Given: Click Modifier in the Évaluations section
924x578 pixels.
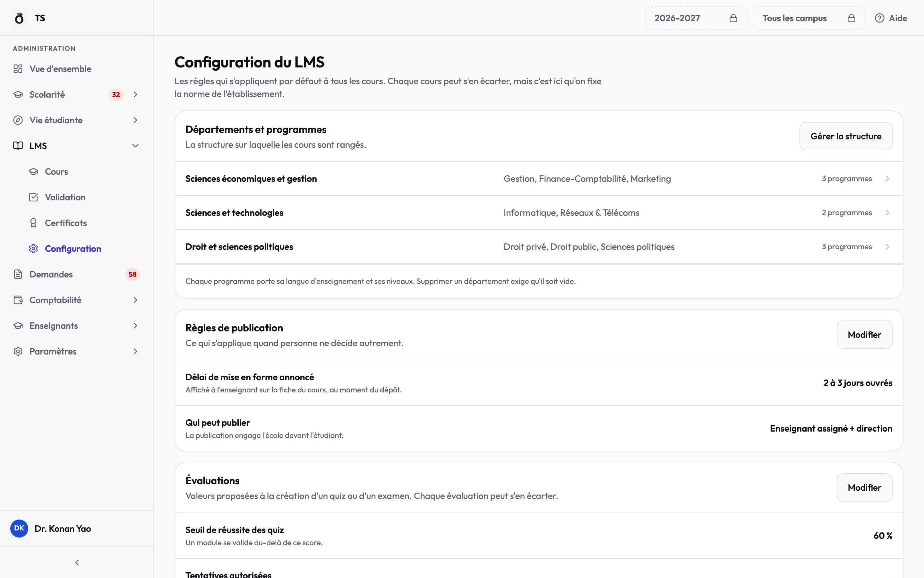Looking at the screenshot, I should pyautogui.click(x=864, y=487).
